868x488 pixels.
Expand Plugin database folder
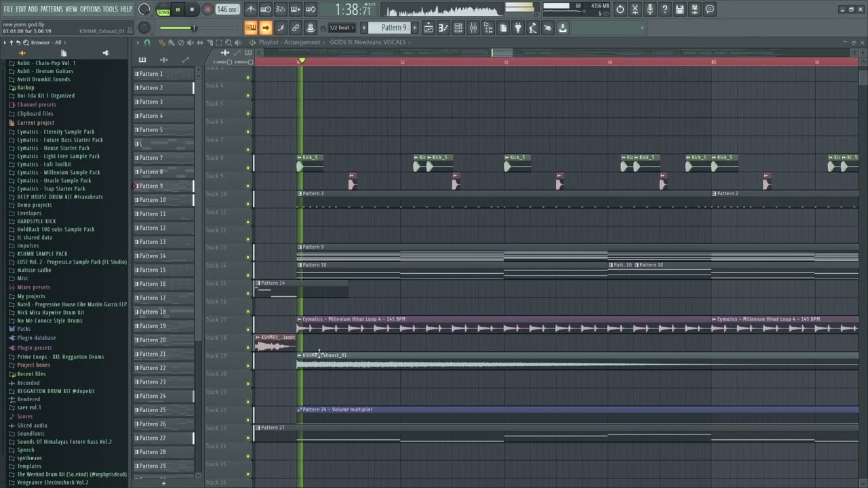[37, 338]
